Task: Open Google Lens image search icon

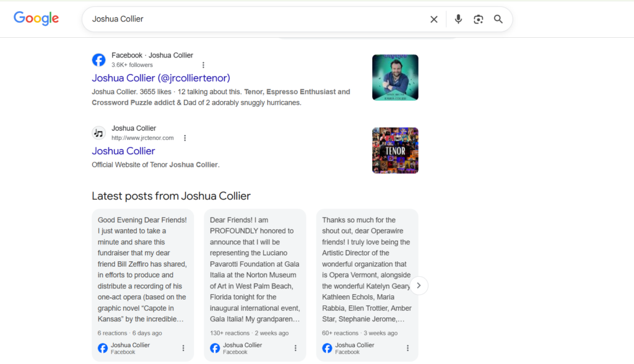Action: (x=479, y=19)
